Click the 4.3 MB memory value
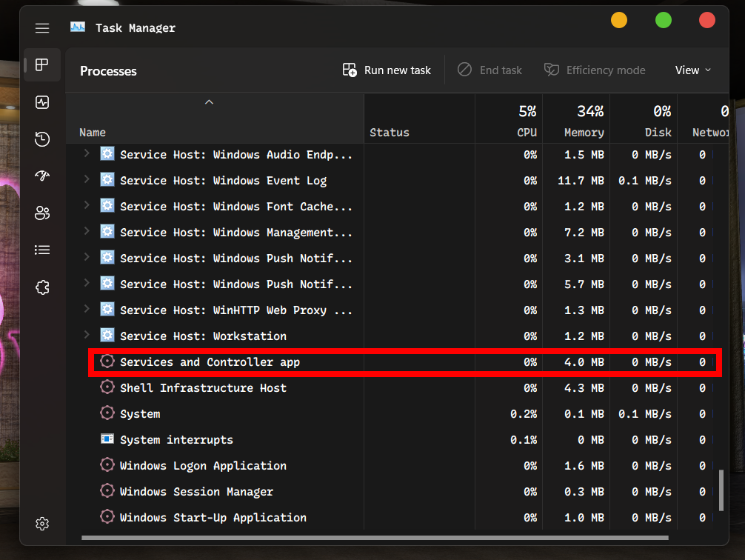 [x=584, y=388]
